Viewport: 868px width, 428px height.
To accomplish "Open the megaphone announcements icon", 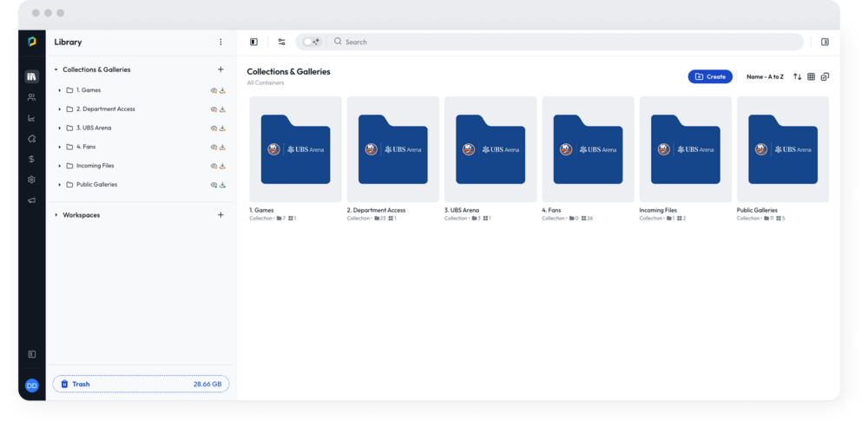I will [x=31, y=200].
